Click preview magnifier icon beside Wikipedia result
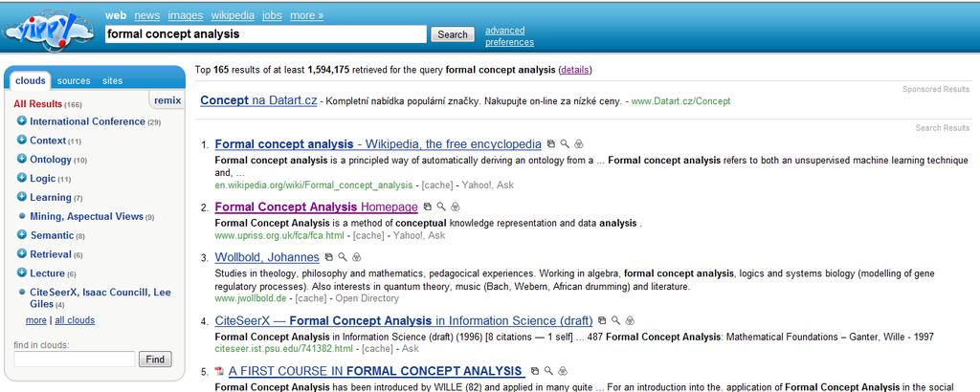This screenshot has height=392, width=980. click(x=565, y=144)
